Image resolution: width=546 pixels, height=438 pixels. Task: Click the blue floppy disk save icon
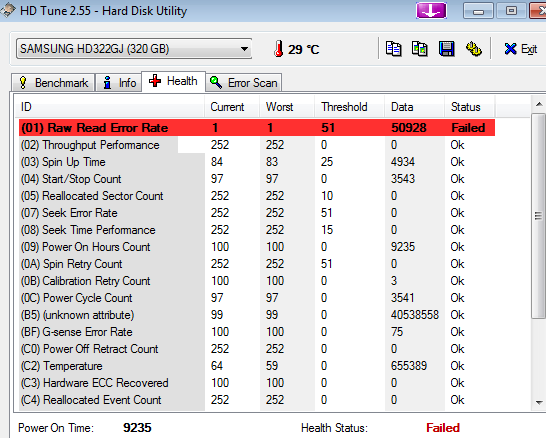(446, 49)
